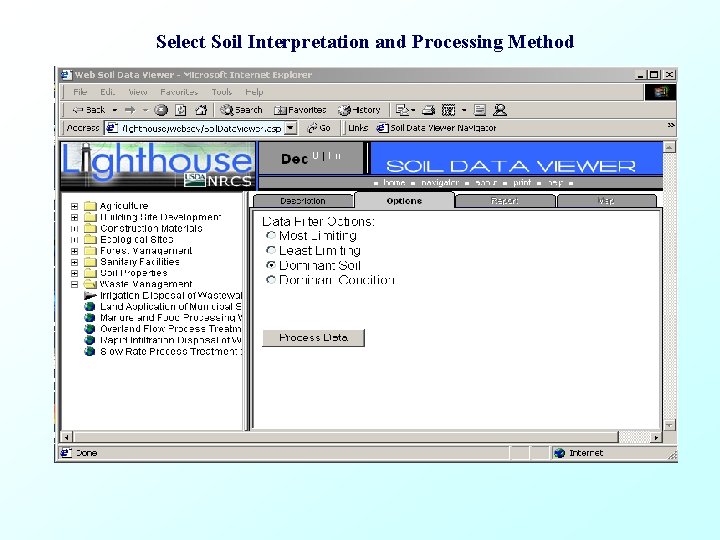
Task: Open the Favorites toolbar button
Action: 300,110
